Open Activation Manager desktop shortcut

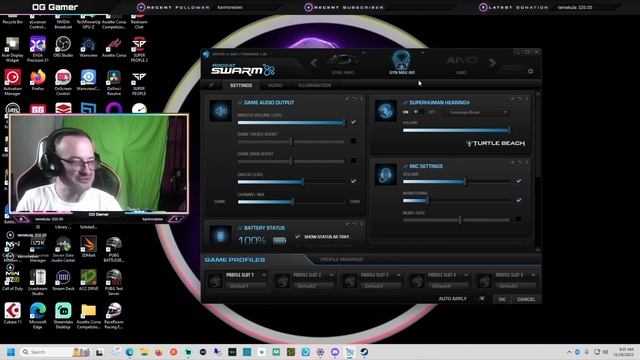point(13,82)
